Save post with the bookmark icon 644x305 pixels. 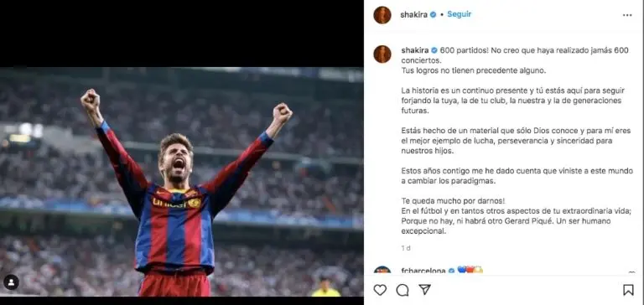pyautogui.click(x=628, y=290)
